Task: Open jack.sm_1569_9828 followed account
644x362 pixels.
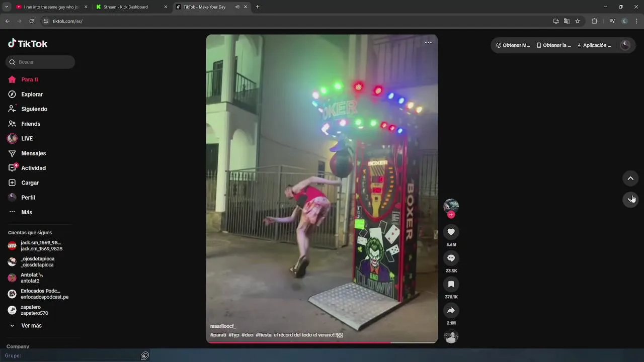Action: coord(36,246)
